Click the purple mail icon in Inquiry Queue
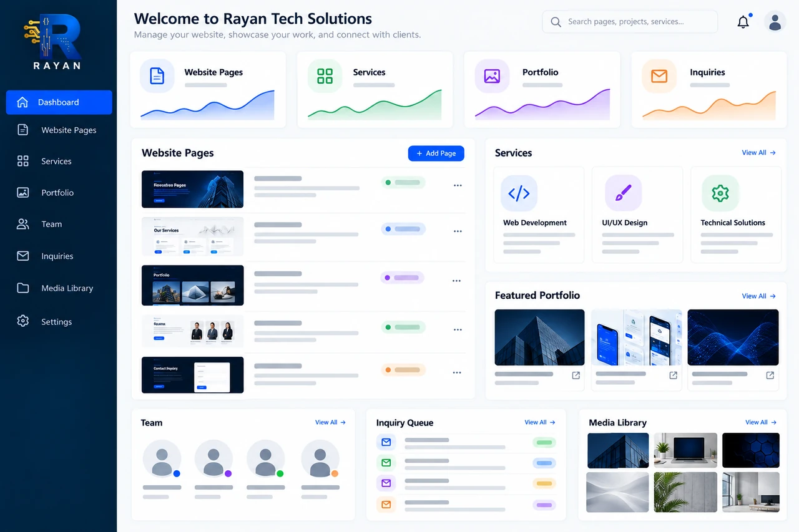799x532 pixels. [x=386, y=483]
